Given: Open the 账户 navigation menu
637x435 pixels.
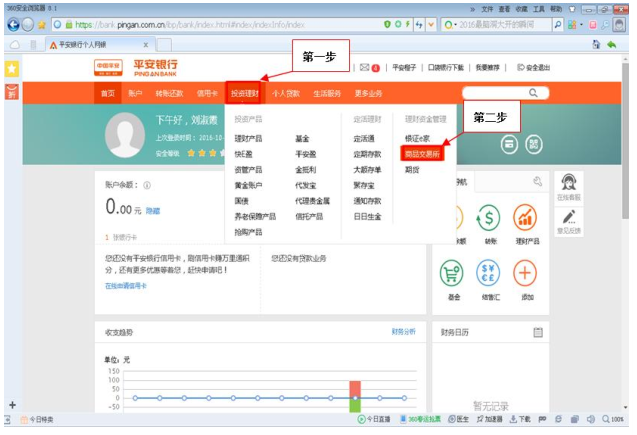Looking at the screenshot, I should (x=135, y=93).
